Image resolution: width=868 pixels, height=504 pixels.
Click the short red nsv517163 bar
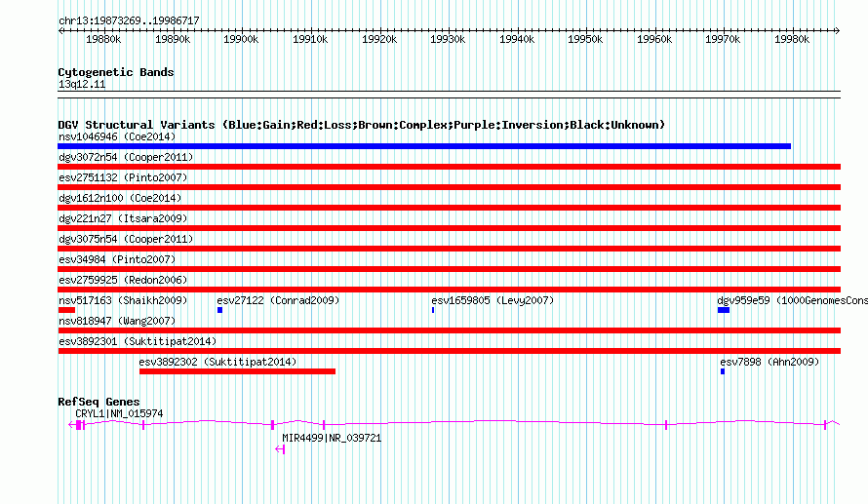[x=66, y=310]
